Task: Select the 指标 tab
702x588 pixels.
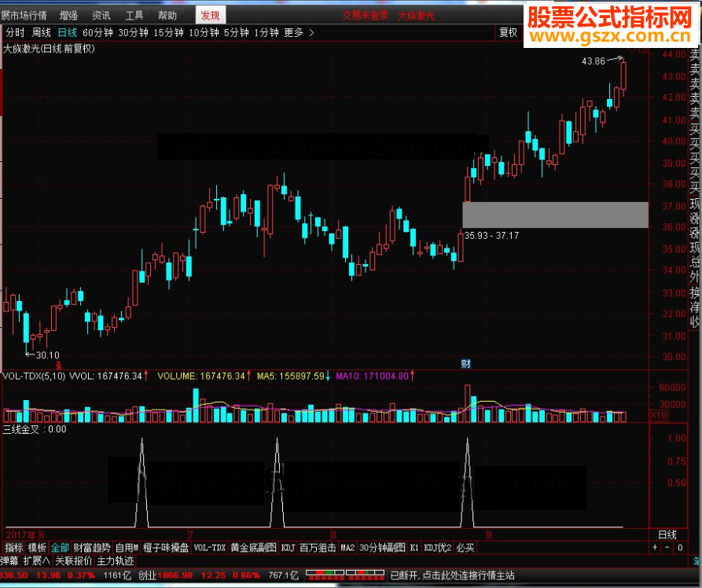Action: [14, 548]
